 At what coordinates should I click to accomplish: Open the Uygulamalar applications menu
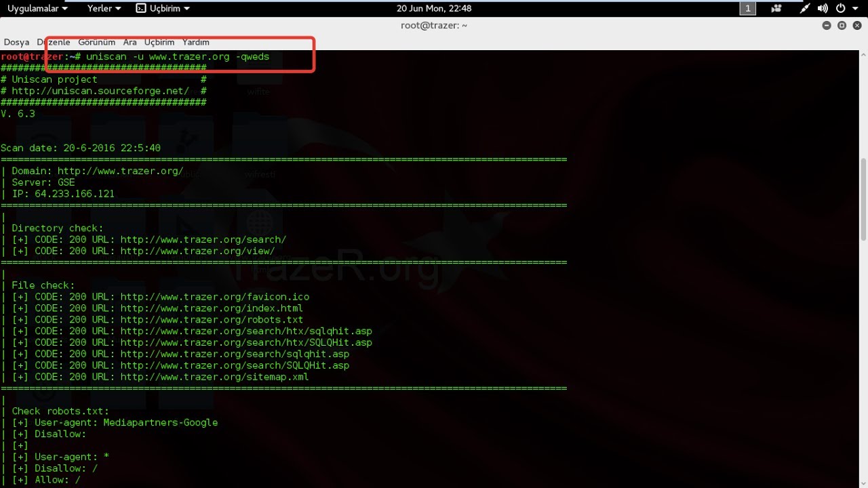(x=37, y=9)
